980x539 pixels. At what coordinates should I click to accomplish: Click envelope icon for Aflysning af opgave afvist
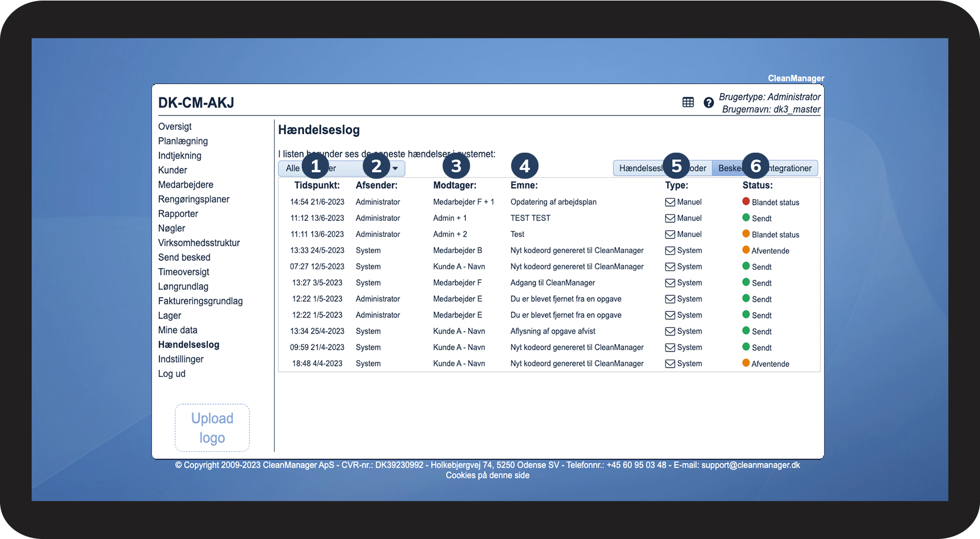click(x=670, y=331)
